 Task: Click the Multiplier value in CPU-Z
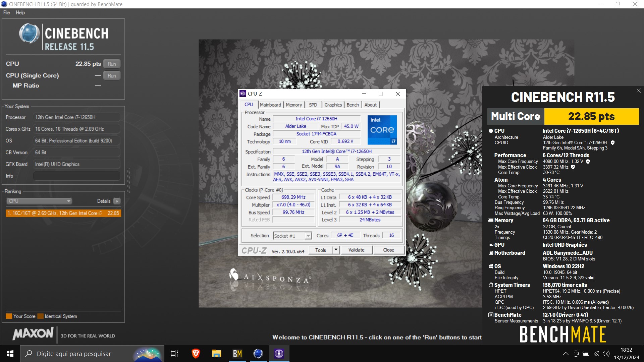pyautogui.click(x=293, y=205)
